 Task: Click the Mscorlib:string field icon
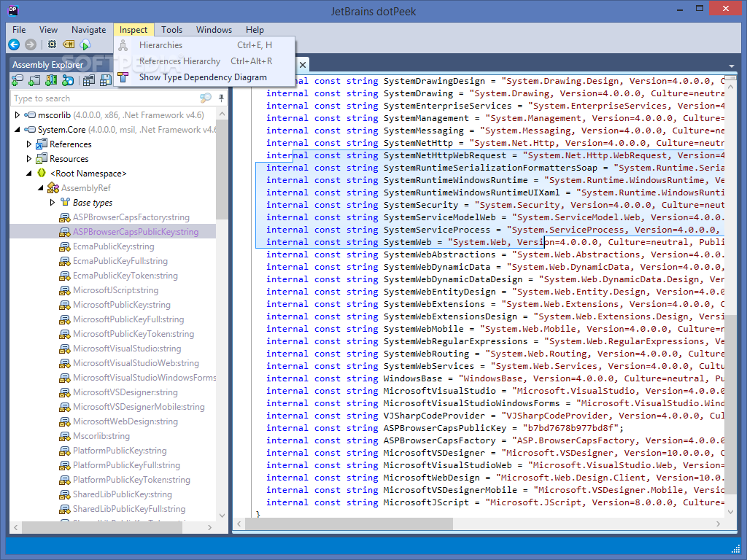(x=64, y=436)
